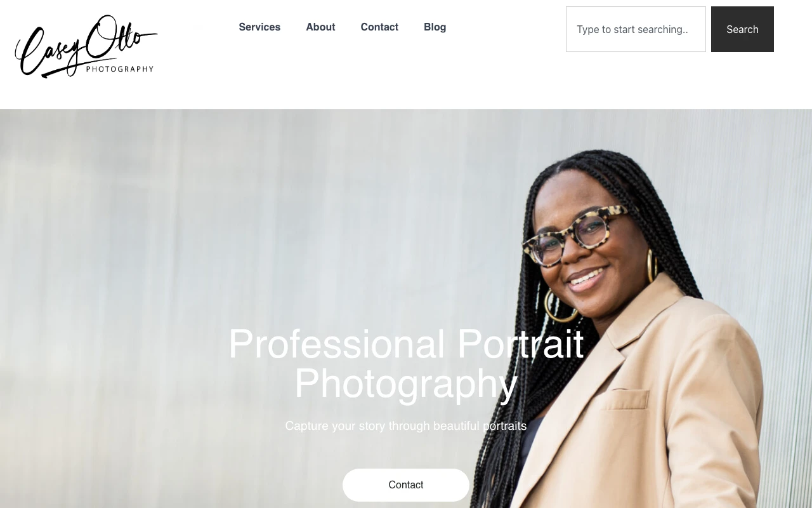Click the 'Capture your story' tagline
Screen dimensions: 812x508
[406, 425]
